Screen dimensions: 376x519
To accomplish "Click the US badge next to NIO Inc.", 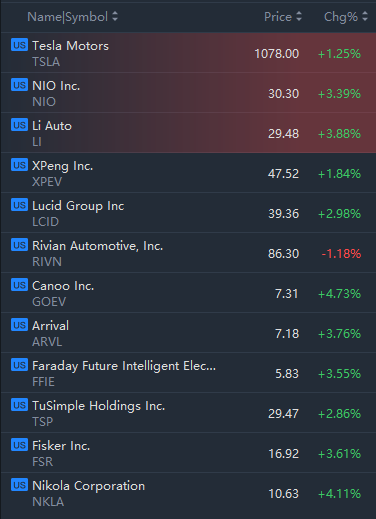I will (19, 85).
